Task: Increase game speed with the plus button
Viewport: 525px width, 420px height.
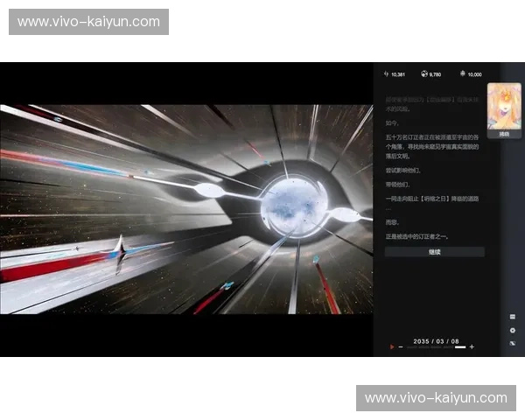Action: coord(472,347)
